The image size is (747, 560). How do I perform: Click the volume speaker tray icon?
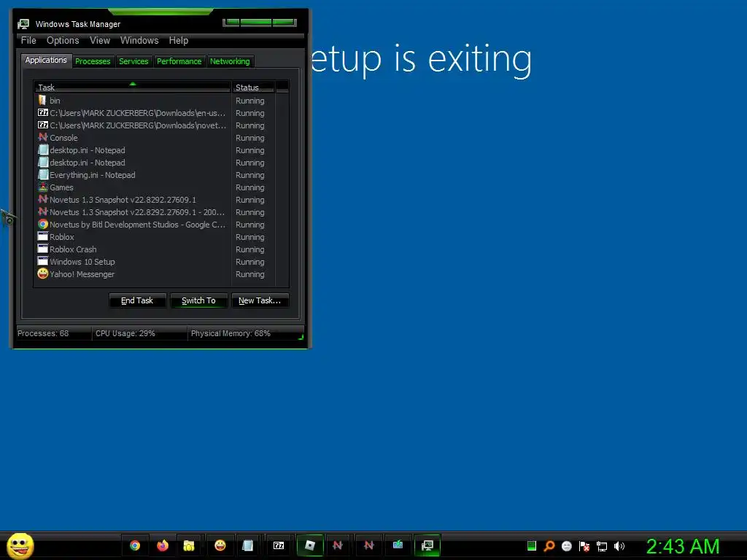coord(619,546)
